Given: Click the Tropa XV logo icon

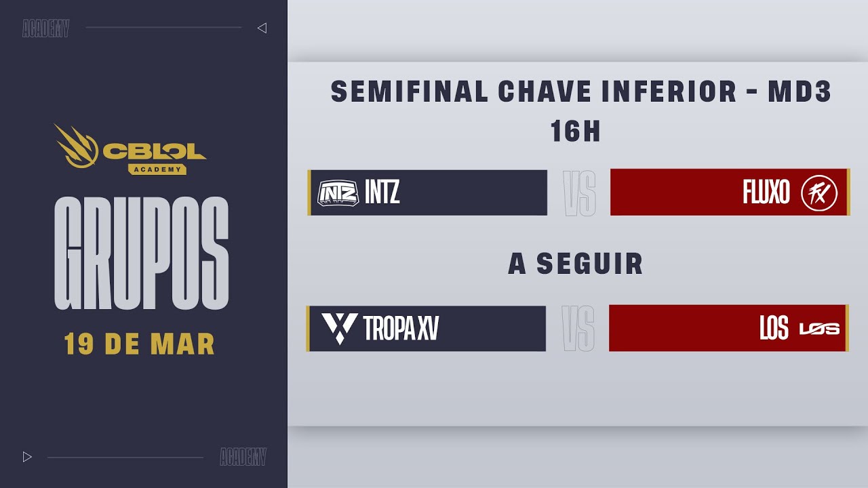Looking at the screenshot, I should (x=339, y=328).
